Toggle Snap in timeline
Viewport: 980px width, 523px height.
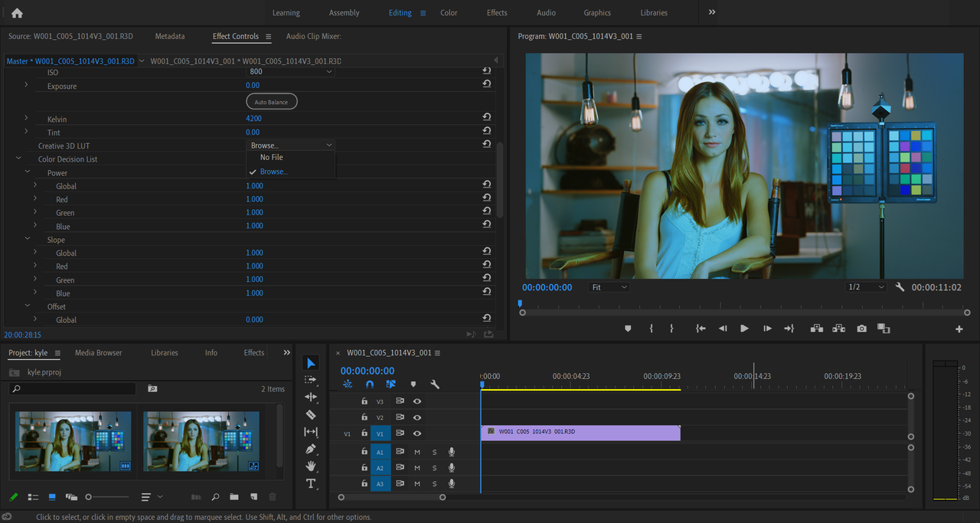[370, 384]
